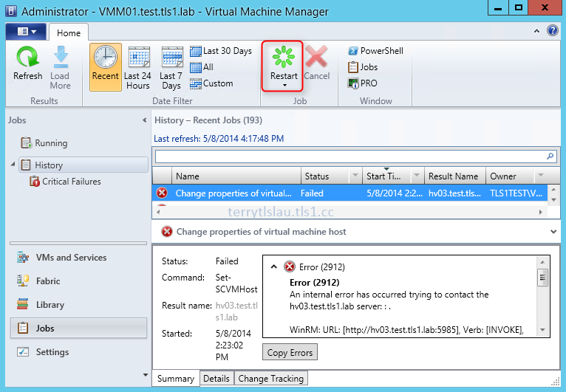
Task: Switch to the Change Tracking tab
Action: click(270, 379)
